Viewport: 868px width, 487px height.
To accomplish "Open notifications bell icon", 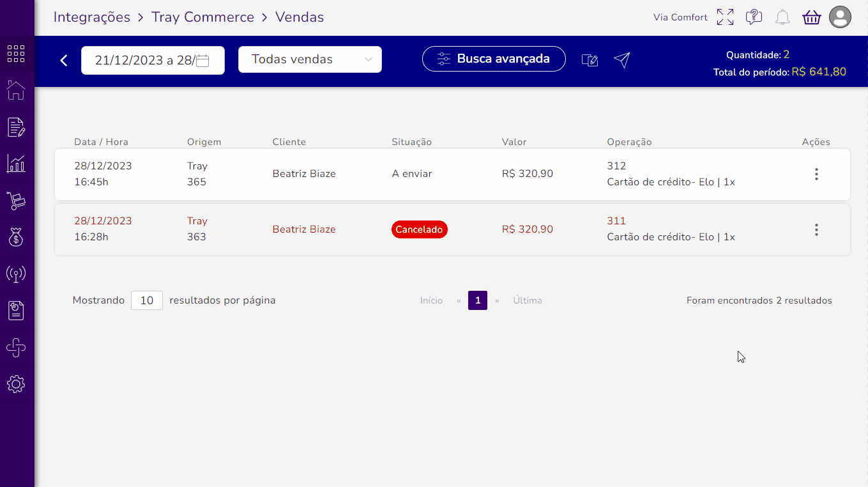I will coord(782,17).
